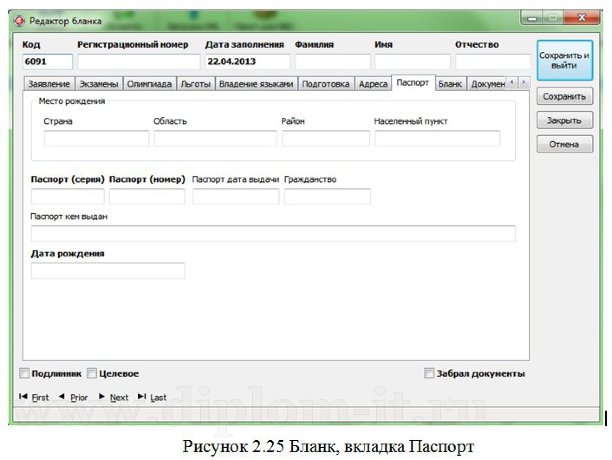Select the Адреса tab

pyautogui.click(x=373, y=84)
